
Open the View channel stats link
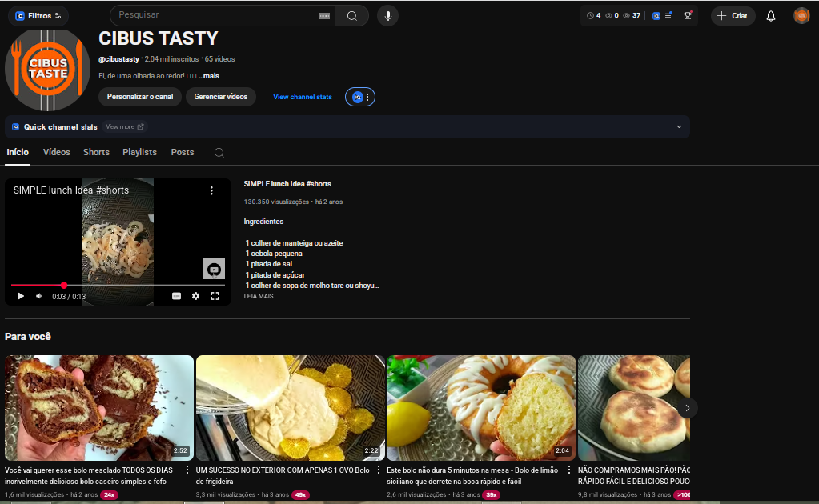point(302,97)
